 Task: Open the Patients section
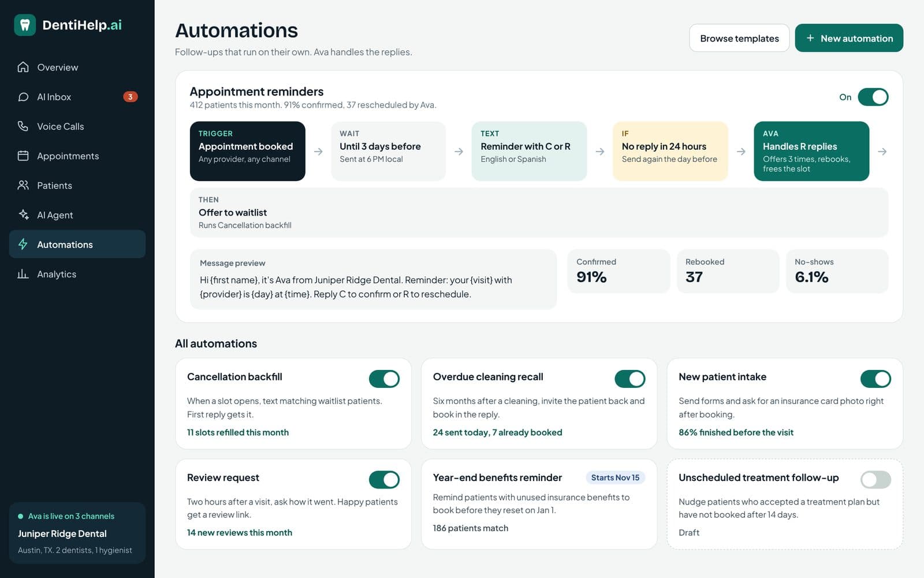[77, 185]
